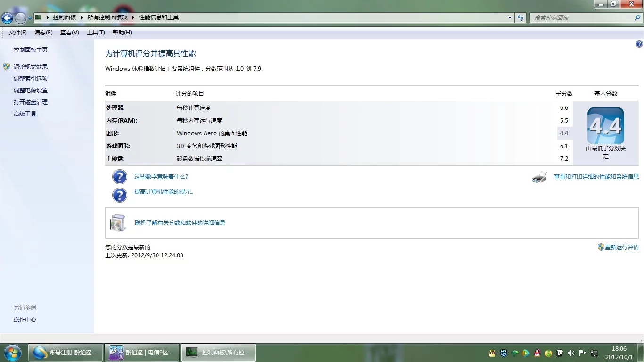This screenshot has height=362, width=644.
Task: Click the 重新运行评估 link
Action: point(621,247)
